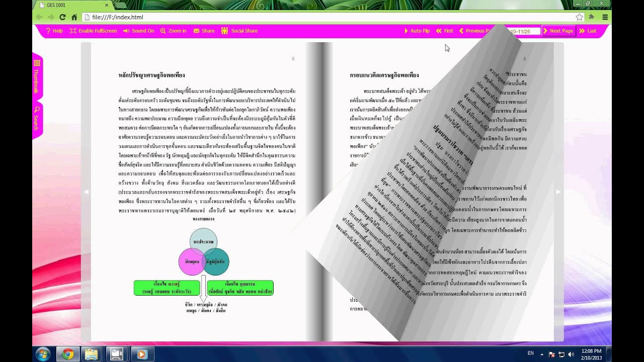
Task: Click the teal circle in the diagram
Action: click(x=216, y=262)
